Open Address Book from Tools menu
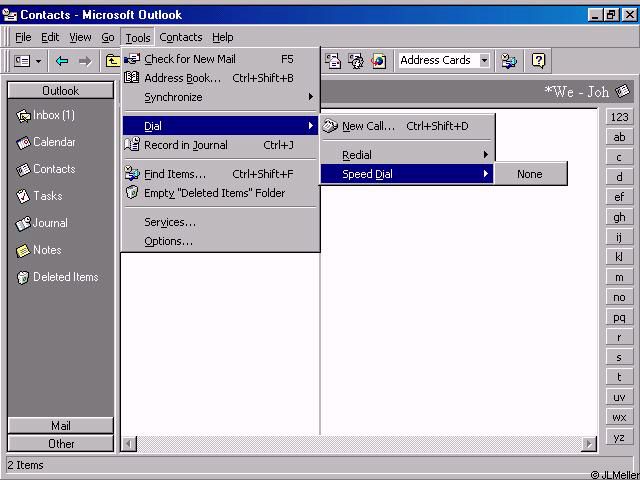 tap(220, 78)
